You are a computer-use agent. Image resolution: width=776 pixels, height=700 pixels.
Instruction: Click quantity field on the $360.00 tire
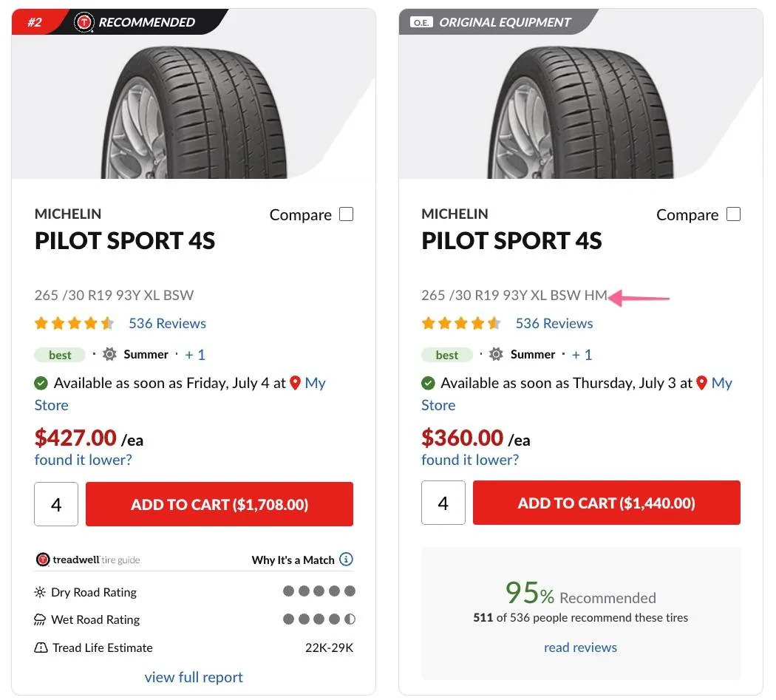(x=443, y=503)
